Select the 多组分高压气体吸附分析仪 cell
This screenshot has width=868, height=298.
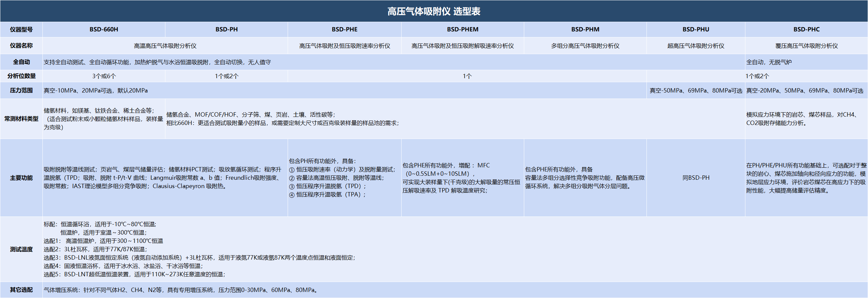pyautogui.click(x=585, y=45)
